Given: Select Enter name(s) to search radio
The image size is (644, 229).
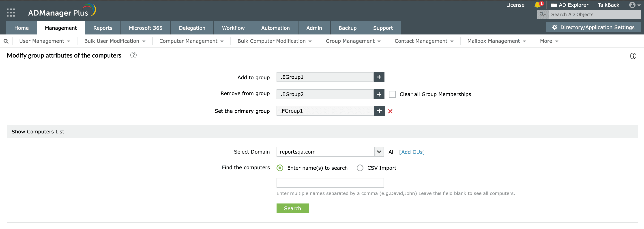Looking at the screenshot, I should pyautogui.click(x=280, y=168).
